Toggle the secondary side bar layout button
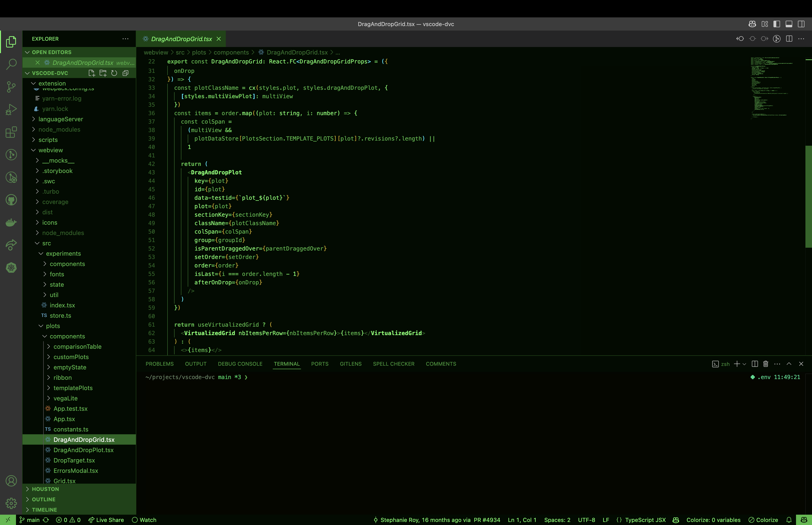 pos(801,24)
